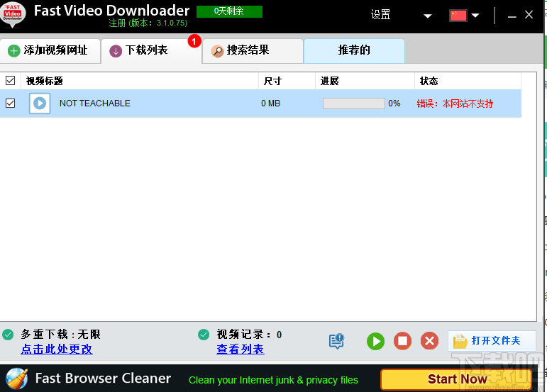The width and height of the screenshot is (547, 392).
Task: Start downloads with green play button
Action: [x=376, y=341]
